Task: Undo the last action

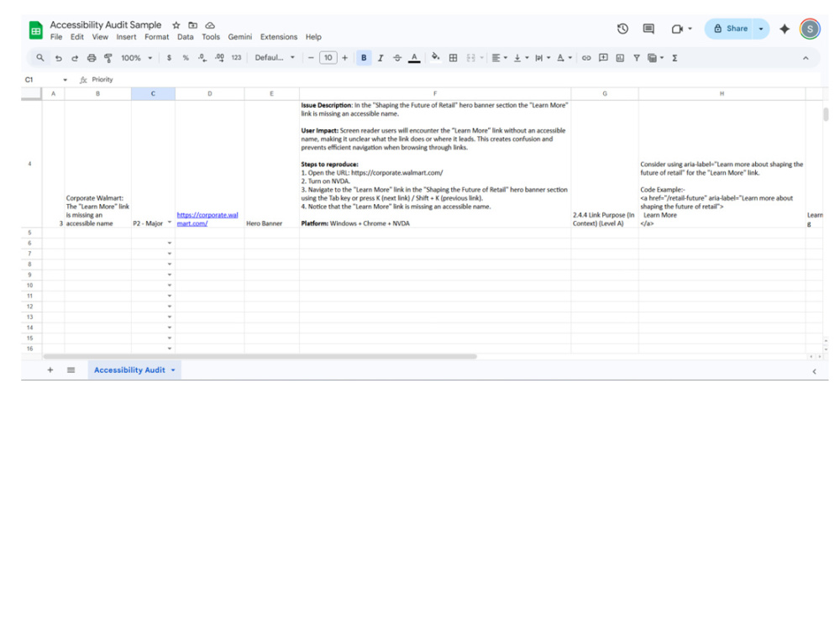Action: [59, 58]
